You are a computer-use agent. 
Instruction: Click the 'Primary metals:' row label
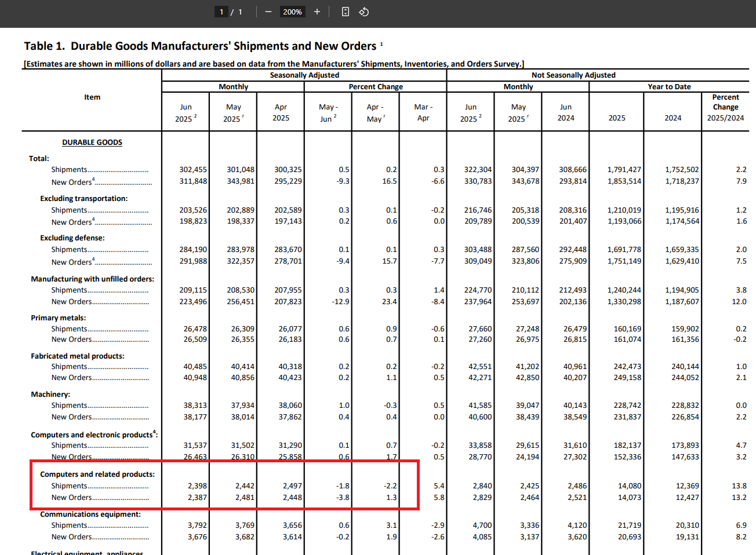coord(59,318)
